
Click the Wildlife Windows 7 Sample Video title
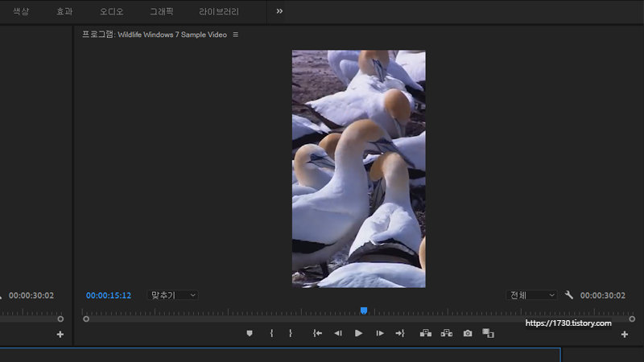172,35
